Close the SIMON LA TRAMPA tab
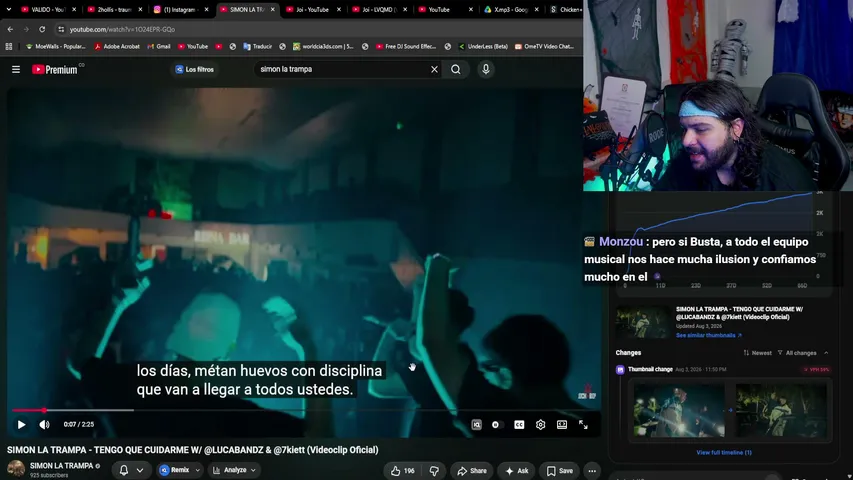 click(x=273, y=10)
